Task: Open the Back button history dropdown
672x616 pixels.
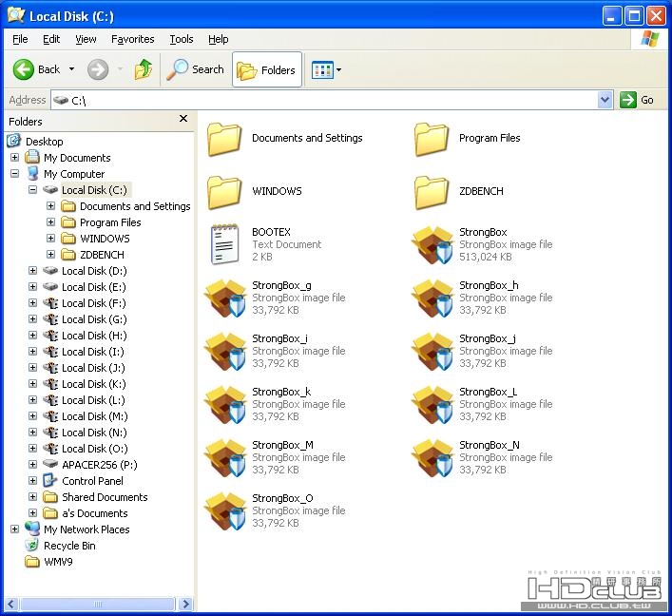Action: click(71, 69)
